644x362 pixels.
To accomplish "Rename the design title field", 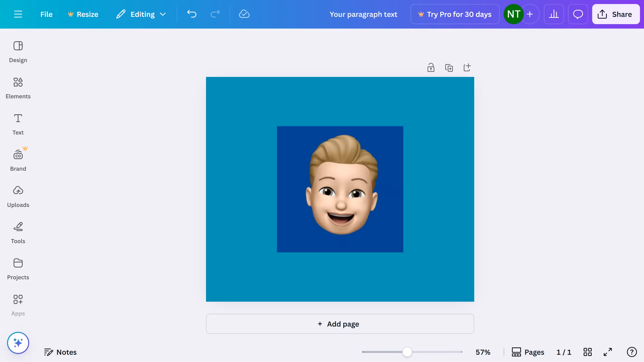I will [363, 14].
